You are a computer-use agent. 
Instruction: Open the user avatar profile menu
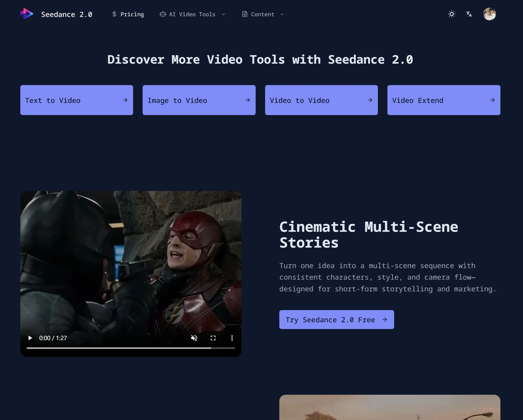pos(489,14)
